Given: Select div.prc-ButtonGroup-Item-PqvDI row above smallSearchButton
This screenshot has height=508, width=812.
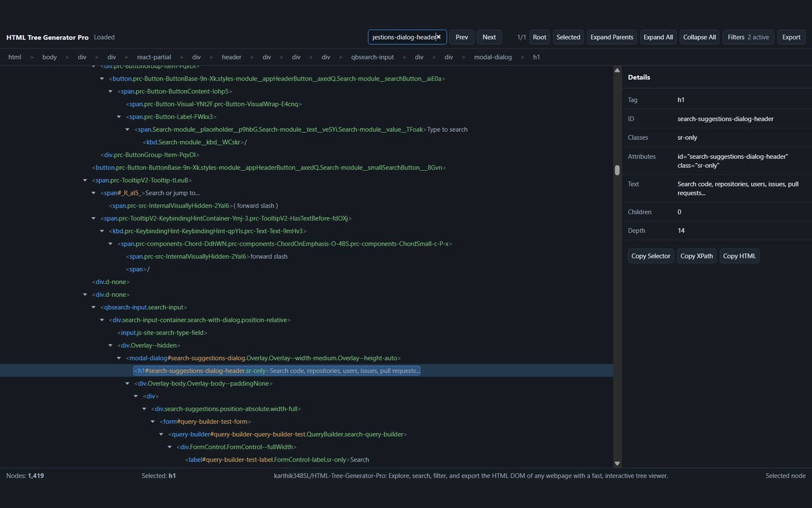Looking at the screenshot, I should [x=150, y=155].
